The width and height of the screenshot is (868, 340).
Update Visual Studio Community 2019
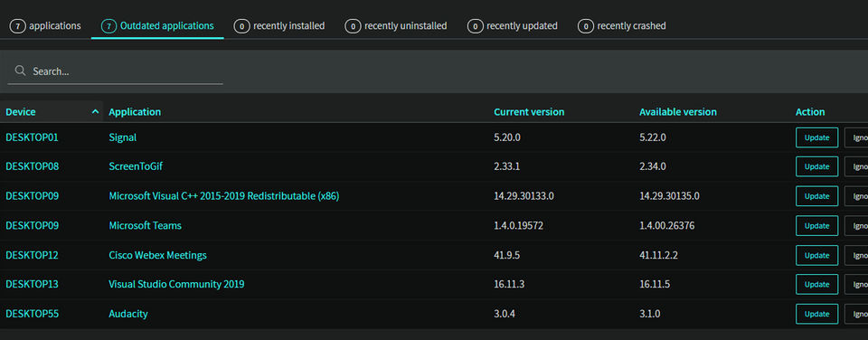click(816, 284)
